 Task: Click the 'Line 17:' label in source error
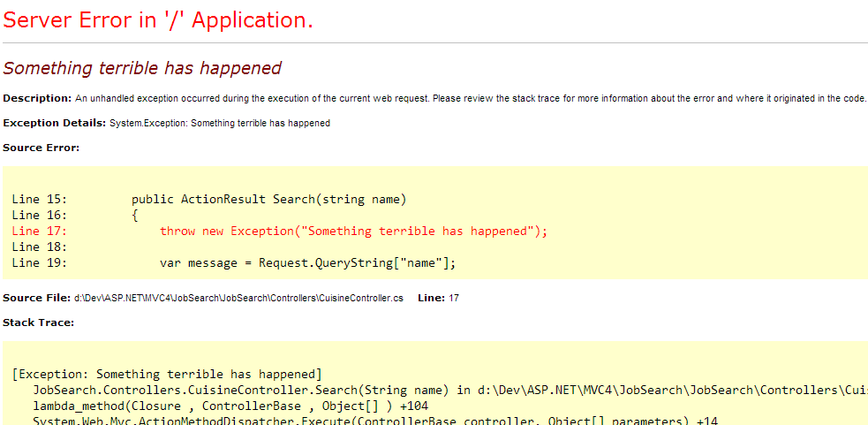(40, 231)
